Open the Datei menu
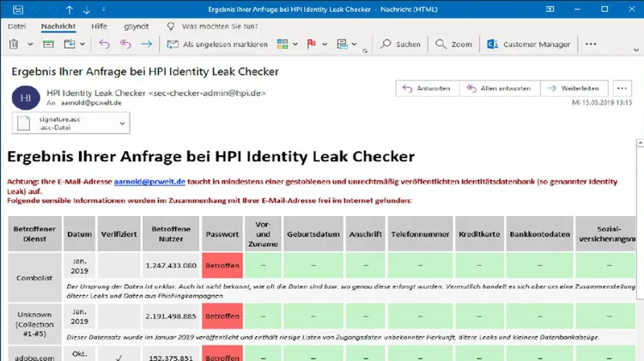This screenshot has width=644, height=361. point(16,27)
